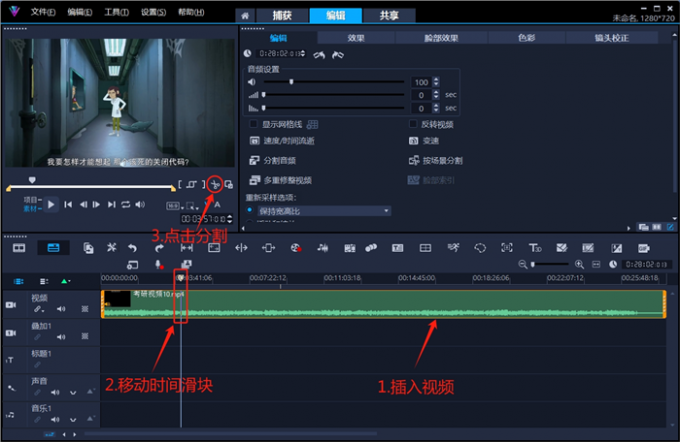The width and height of the screenshot is (680, 442).
Task: Tick the 反转视频 checkbox
Action: pyautogui.click(x=413, y=124)
